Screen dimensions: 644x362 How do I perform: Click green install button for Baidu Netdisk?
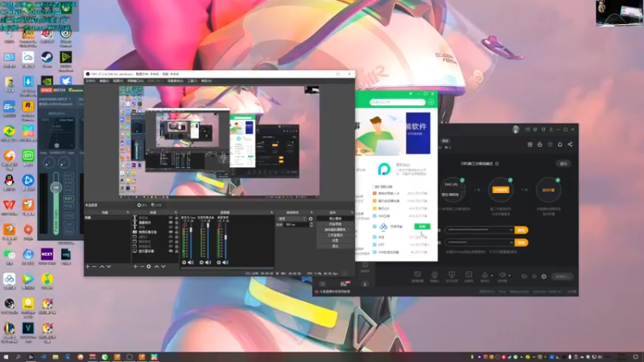click(x=422, y=226)
